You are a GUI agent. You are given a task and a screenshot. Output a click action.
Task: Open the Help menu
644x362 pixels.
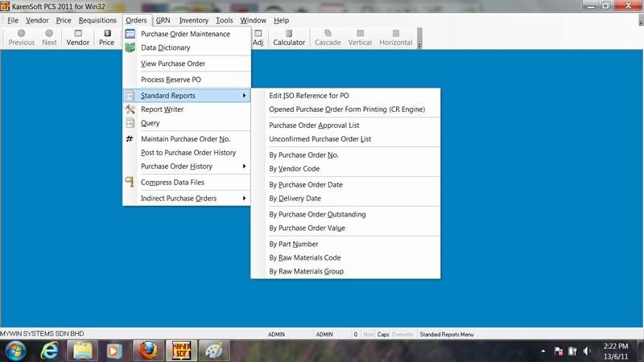281,20
